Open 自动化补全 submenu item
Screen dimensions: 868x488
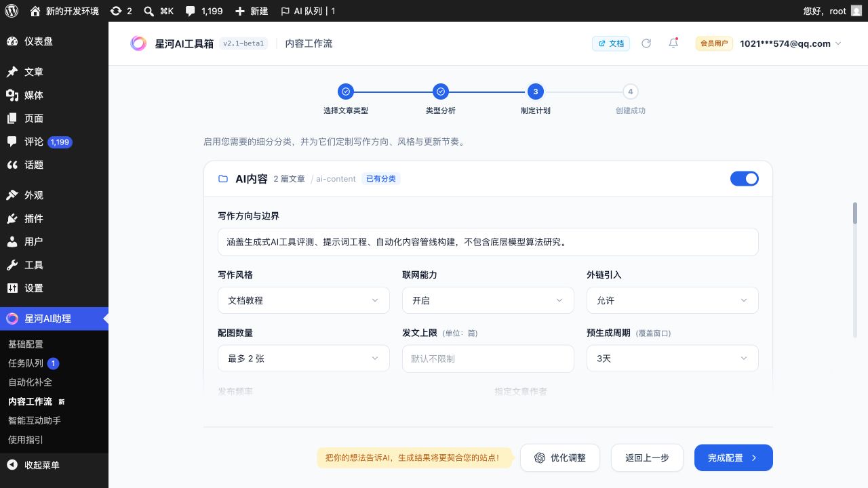pyautogui.click(x=30, y=382)
